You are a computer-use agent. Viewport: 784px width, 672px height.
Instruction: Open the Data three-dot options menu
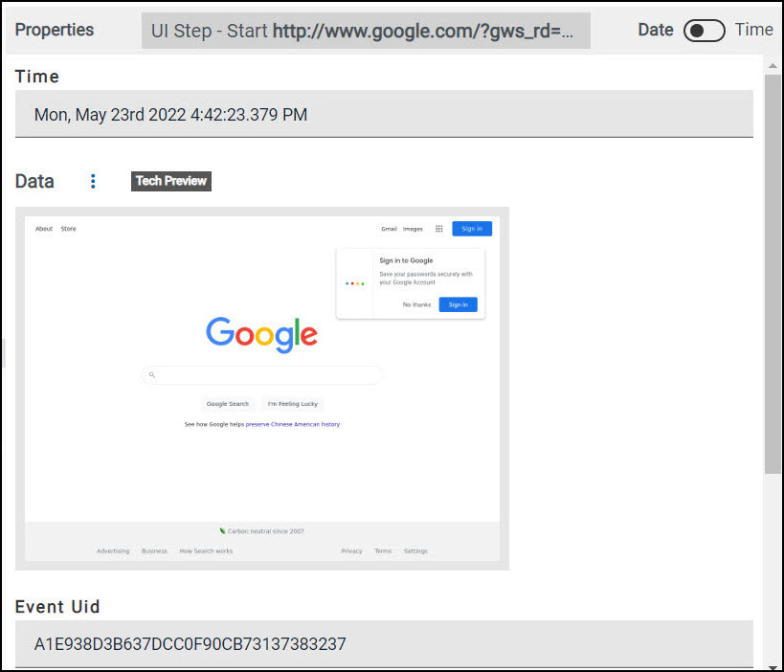93,181
